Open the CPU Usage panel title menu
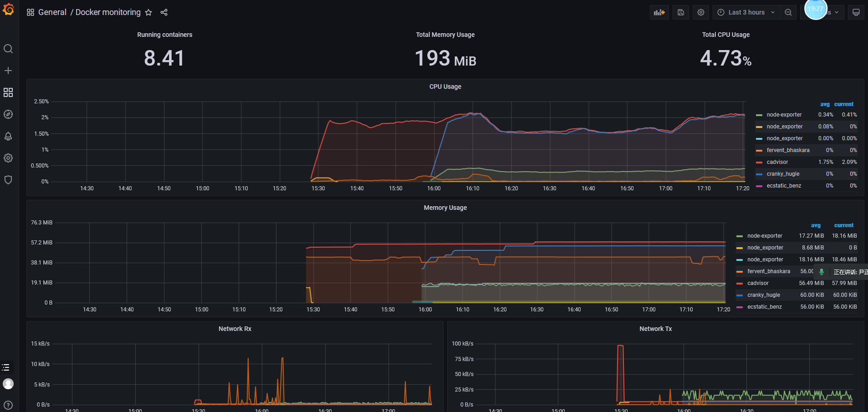Image resolution: width=868 pixels, height=412 pixels. point(445,86)
